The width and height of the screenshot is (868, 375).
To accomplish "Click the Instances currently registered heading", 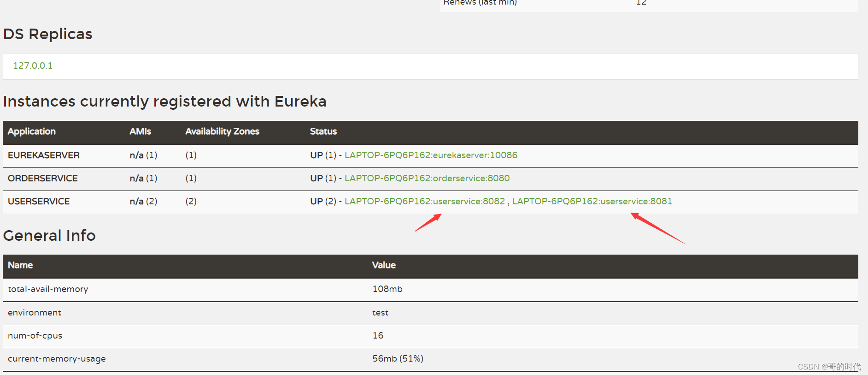I will pos(164,101).
